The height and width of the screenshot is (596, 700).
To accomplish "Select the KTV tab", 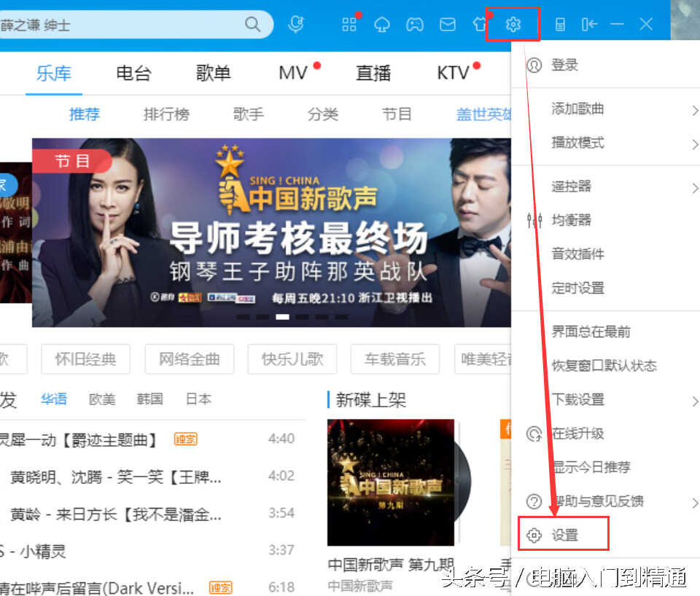I will (x=453, y=73).
